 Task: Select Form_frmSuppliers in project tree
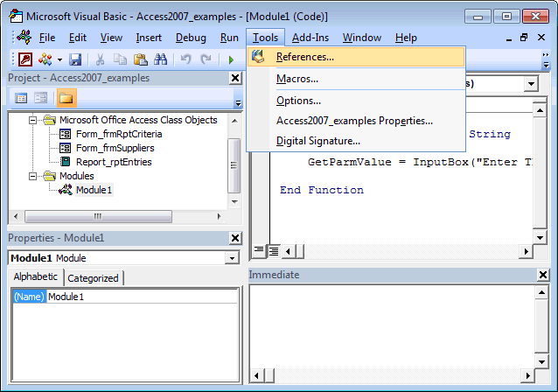pos(115,148)
